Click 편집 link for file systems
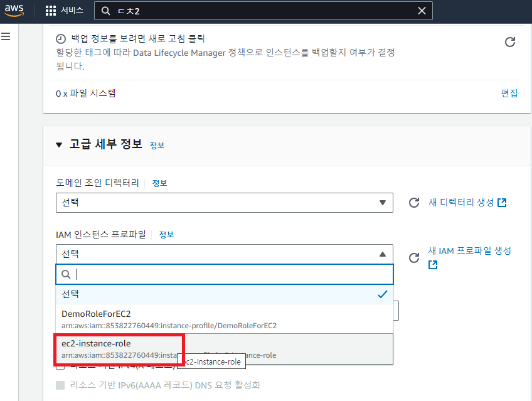This screenshot has width=532, height=401. click(509, 94)
